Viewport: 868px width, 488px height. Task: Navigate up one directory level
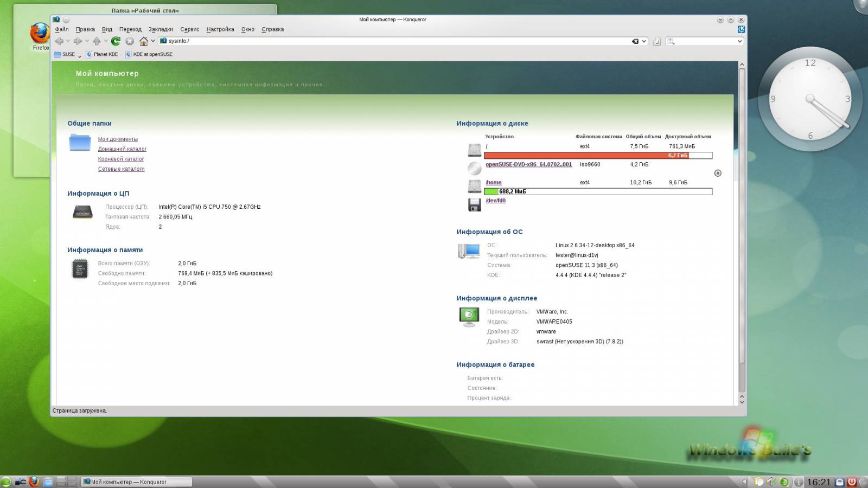click(x=97, y=41)
